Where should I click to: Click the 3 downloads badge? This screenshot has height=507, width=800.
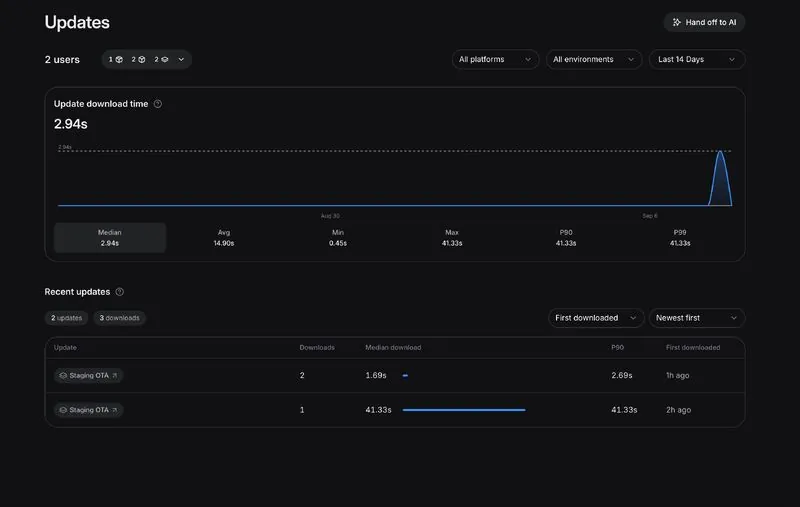119,318
